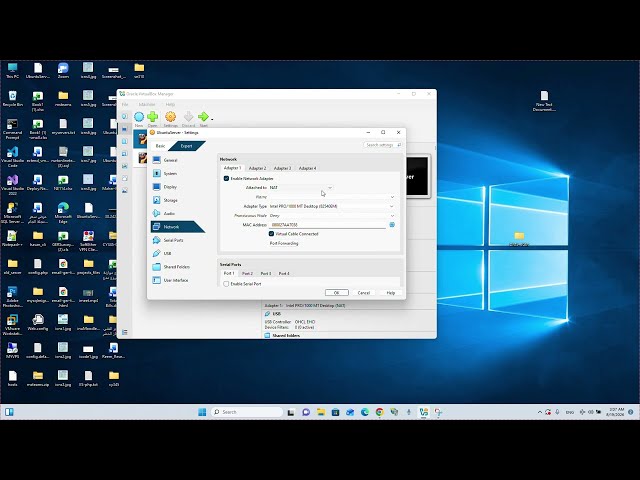Image resolution: width=640 pixels, height=480 pixels.
Task: Switch to serial Port 3 tab
Action: point(266,273)
